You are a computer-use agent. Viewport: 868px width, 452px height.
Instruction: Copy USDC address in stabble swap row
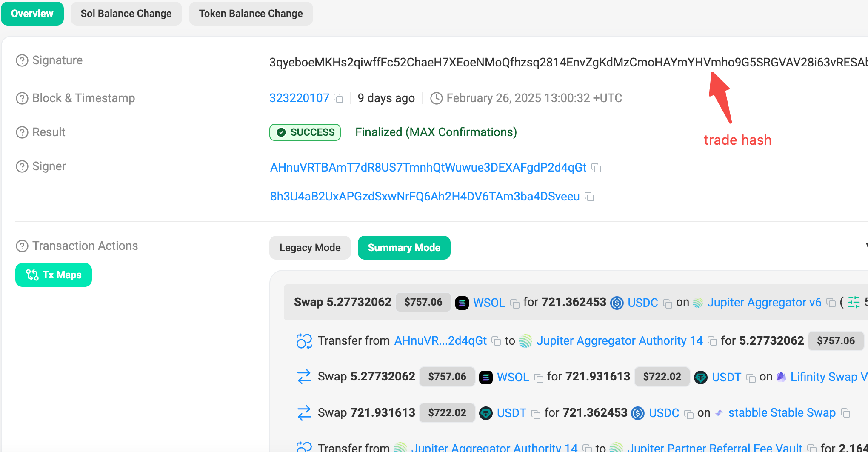click(x=689, y=414)
